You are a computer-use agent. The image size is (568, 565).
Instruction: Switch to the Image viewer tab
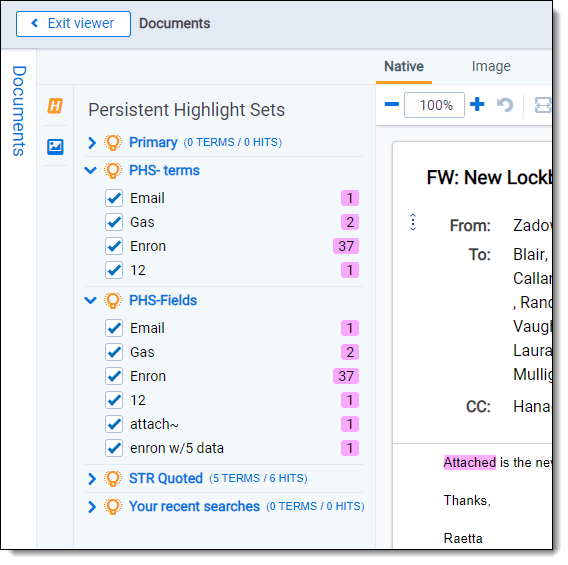pyautogui.click(x=491, y=67)
